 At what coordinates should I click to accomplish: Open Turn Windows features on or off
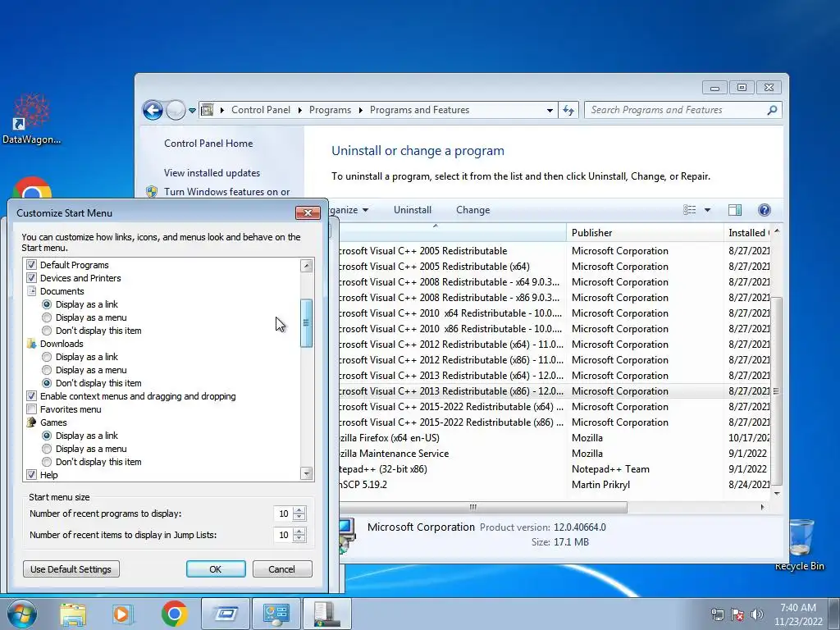[x=226, y=192]
